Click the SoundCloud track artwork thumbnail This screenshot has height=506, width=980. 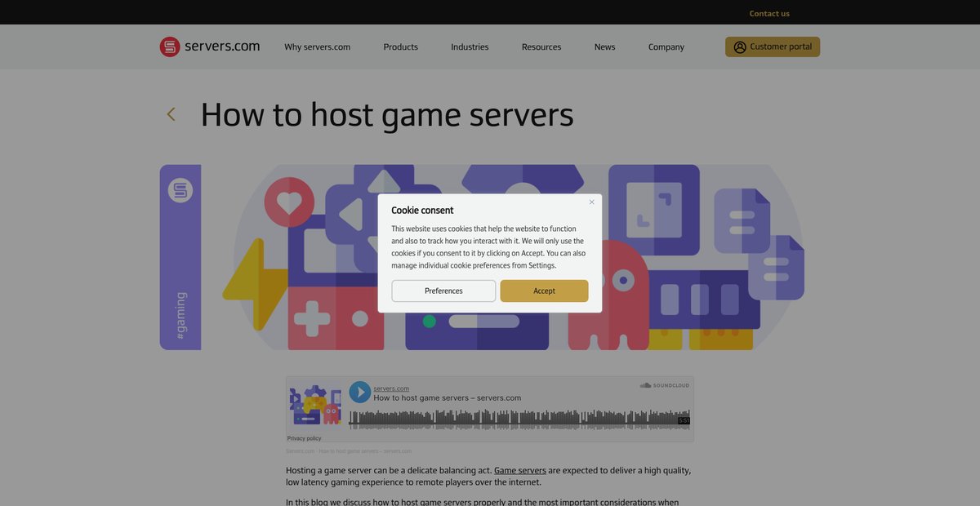pos(314,404)
